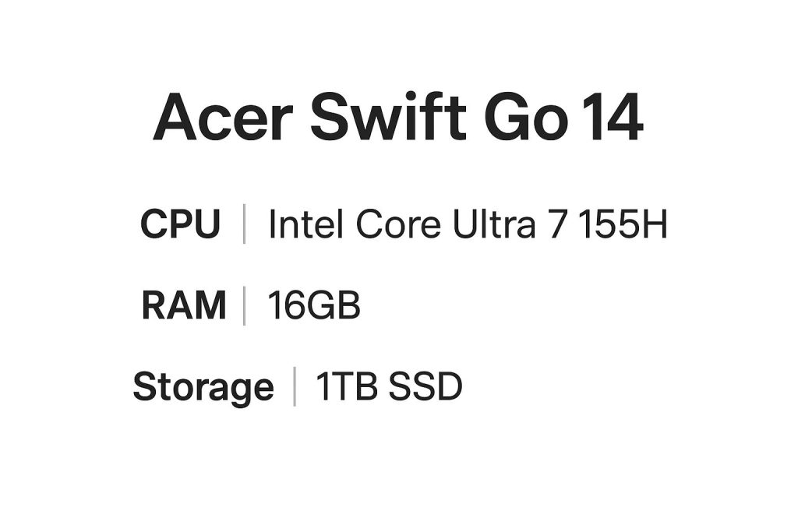This screenshot has width=798, height=532.
Task: Click the word Go in the heading
Action: [x=526, y=118]
